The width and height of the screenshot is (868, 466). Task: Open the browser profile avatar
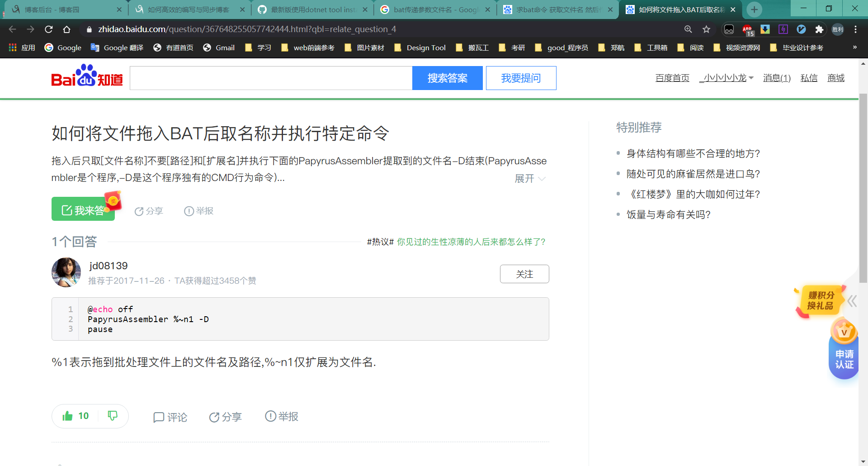(838, 29)
